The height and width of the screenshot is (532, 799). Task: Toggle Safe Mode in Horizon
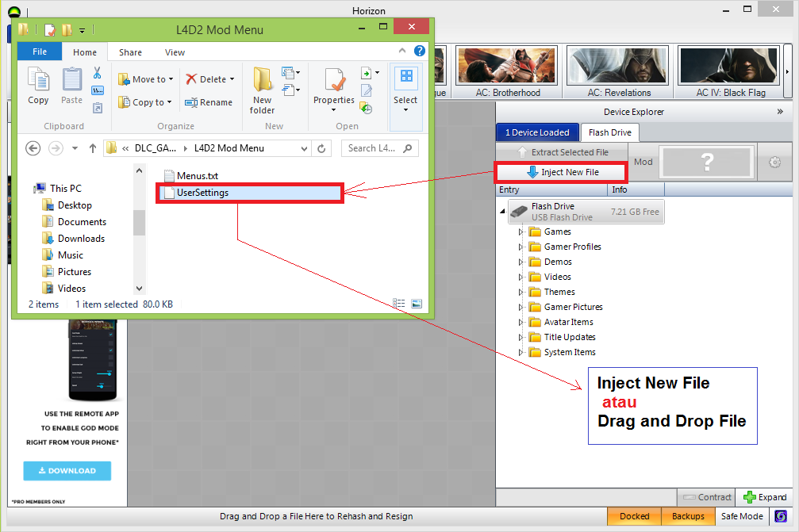coord(742,516)
